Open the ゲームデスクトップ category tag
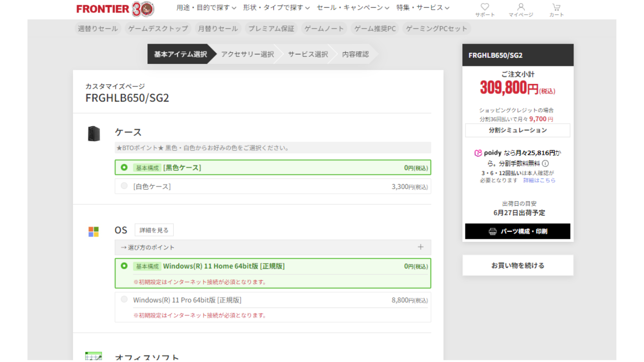 pyautogui.click(x=158, y=29)
